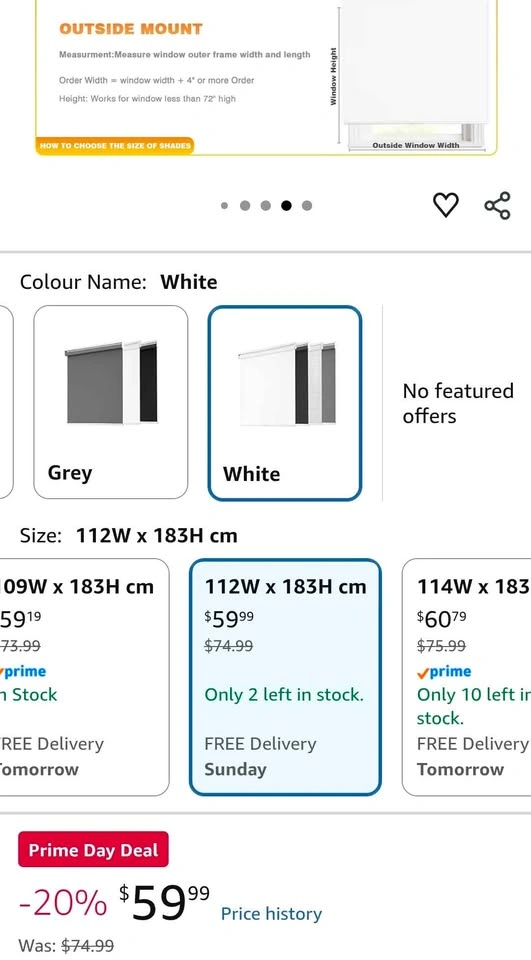Tap the $59.99 deal price
This screenshot has height=960, width=531.
pyautogui.click(x=164, y=904)
